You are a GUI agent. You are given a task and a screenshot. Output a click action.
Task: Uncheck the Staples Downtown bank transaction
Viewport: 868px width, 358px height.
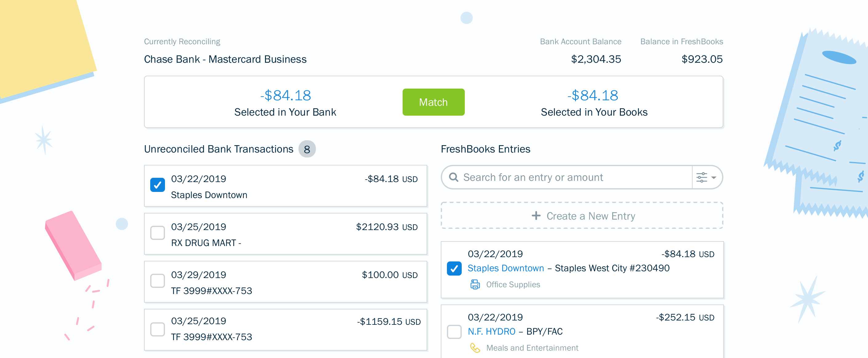pyautogui.click(x=157, y=185)
